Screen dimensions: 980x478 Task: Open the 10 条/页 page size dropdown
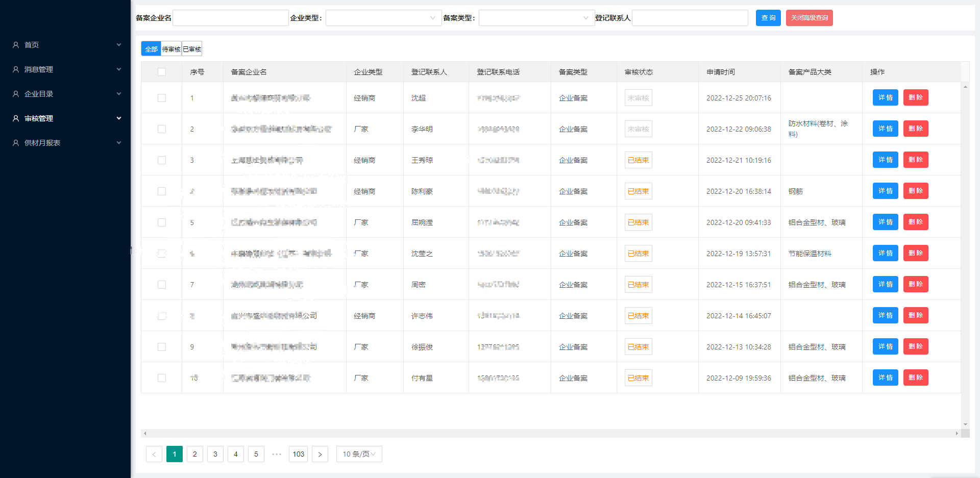coord(359,454)
